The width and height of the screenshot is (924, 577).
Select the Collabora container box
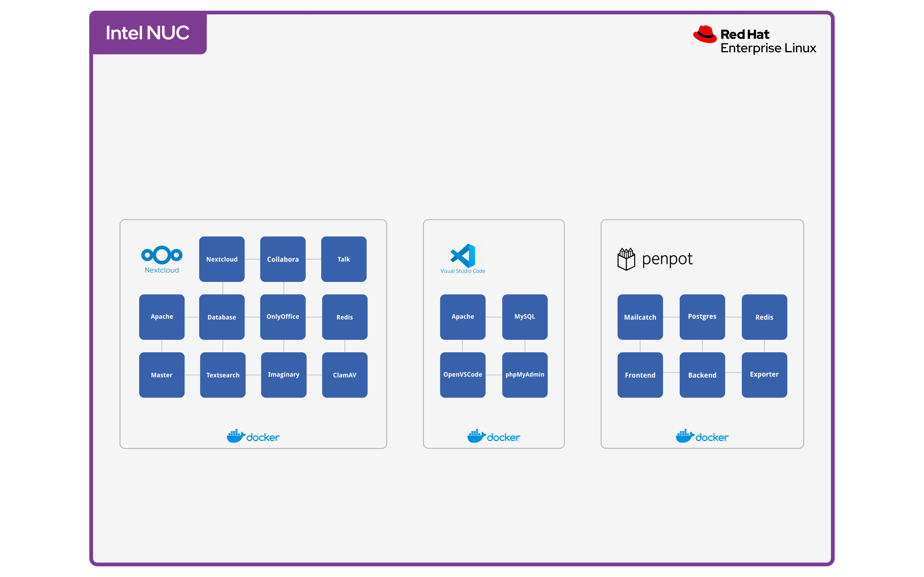pyautogui.click(x=283, y=259)
